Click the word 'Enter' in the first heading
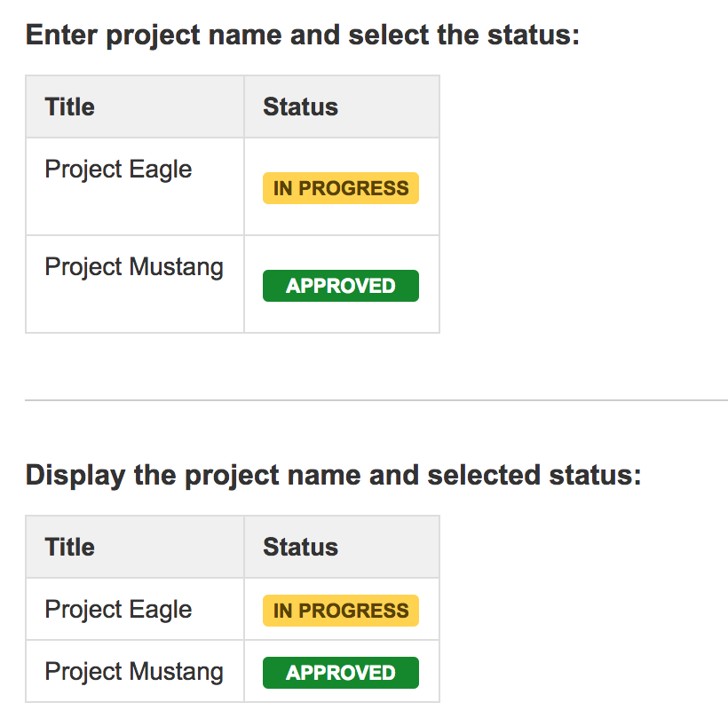Image resolution: width=728 pixels, height=726 pixels. pyautogui.click(x=61, y=35)
